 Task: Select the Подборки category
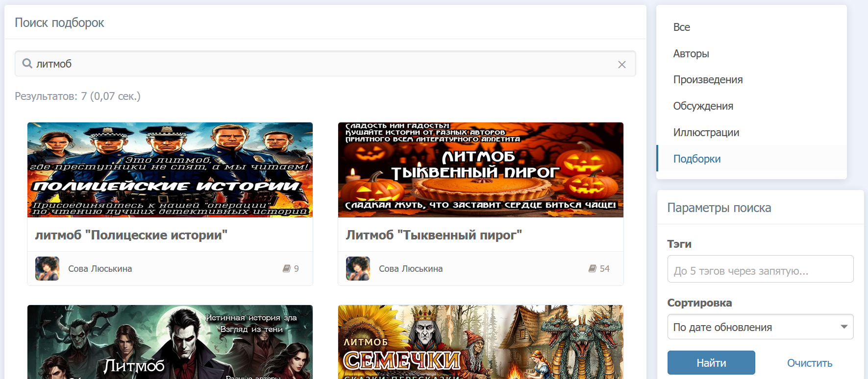coord(696,159)
